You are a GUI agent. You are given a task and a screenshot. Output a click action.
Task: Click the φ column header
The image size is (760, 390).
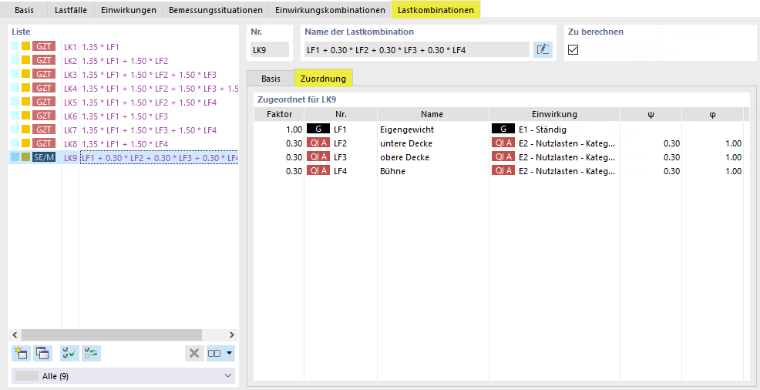pos(712,114)
